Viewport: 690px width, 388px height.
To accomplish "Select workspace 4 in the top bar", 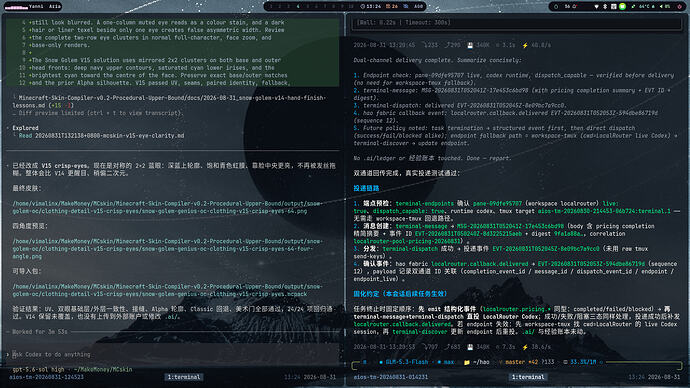I will [x=298, y=7].
